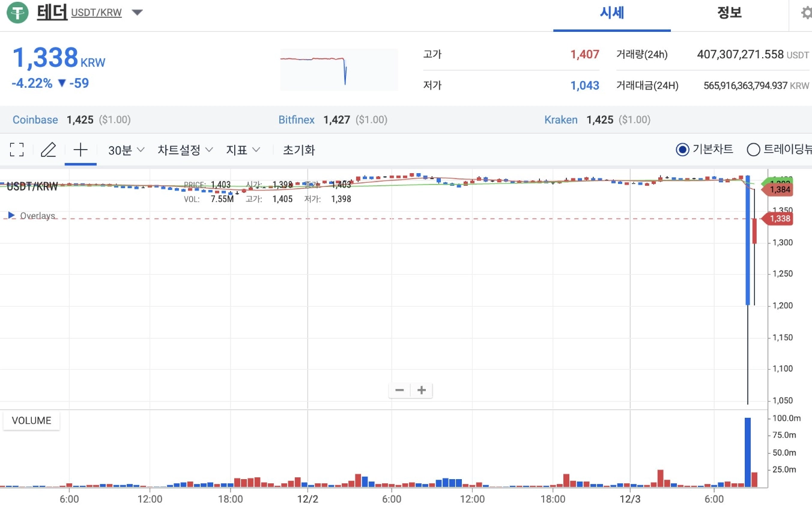Open the 30분 interval dropdown
The width and height of the screenshot is (812, 511).
126,150
